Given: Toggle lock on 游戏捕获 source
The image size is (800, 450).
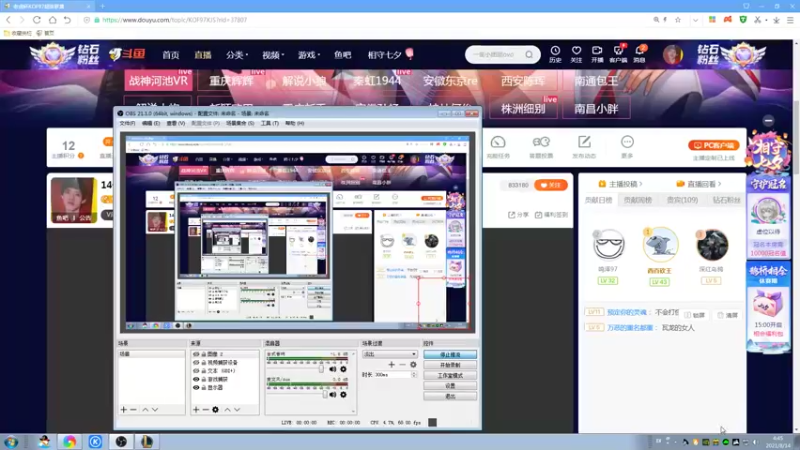Looking at the screenshot, I should (204, 379).
